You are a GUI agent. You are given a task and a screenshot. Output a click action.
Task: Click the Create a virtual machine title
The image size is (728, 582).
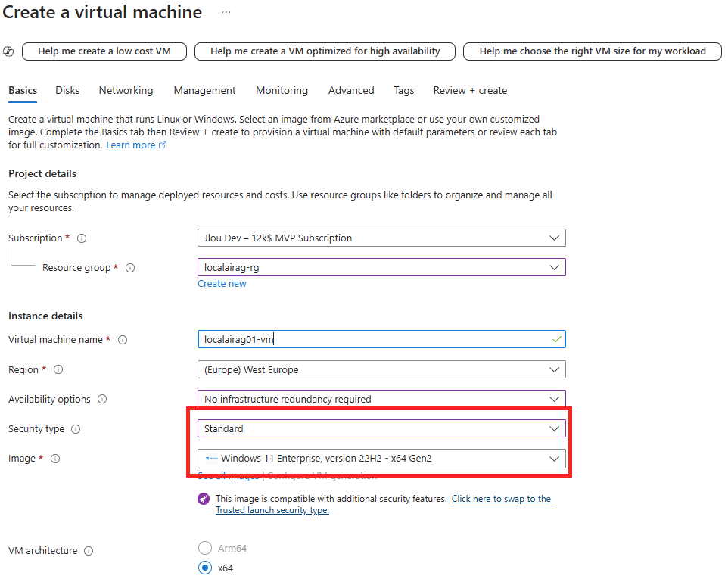click(x=102, y=12)
